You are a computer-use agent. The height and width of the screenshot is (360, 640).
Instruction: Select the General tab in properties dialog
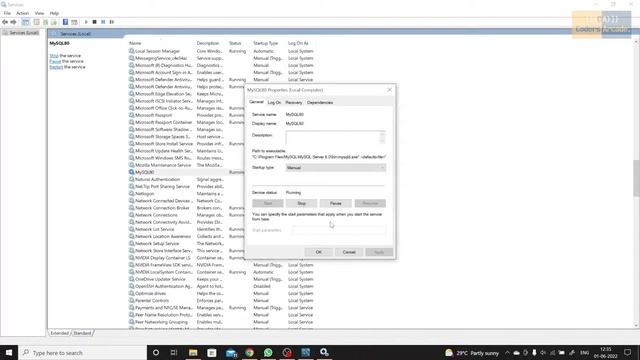click(x=256, y=102)
